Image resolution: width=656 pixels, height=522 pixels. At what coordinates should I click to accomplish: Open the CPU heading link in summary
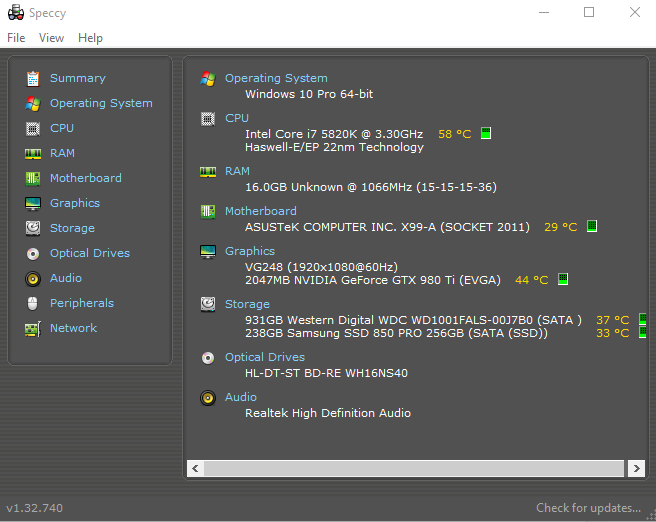point(237,118)
